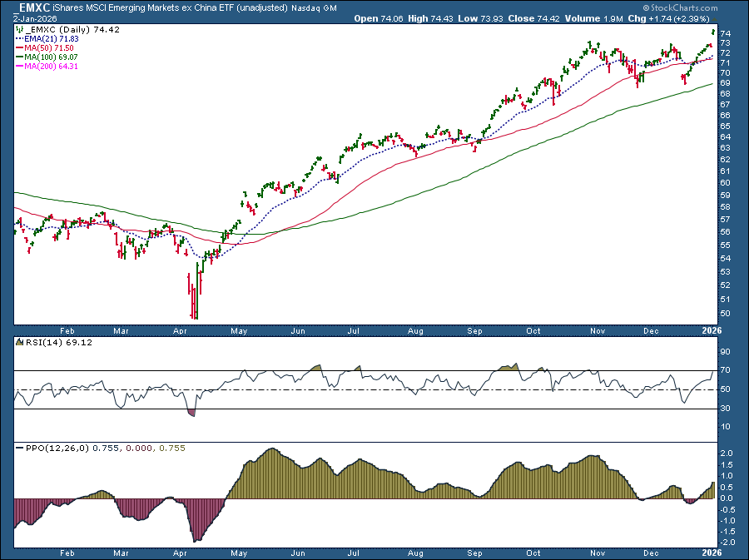Select the blue dotted EMA(21) line icon
This screenshot has height=560, width=749.
click(x=19, y=38)
